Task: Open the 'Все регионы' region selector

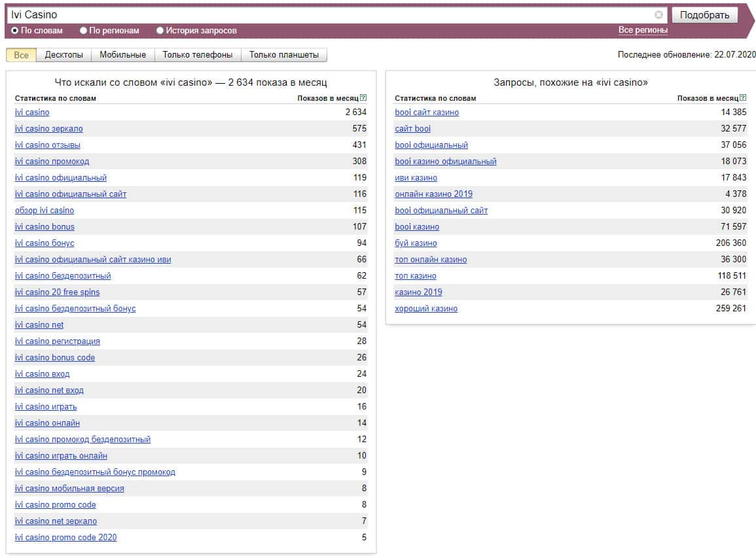Action: [x=643, y=30]
